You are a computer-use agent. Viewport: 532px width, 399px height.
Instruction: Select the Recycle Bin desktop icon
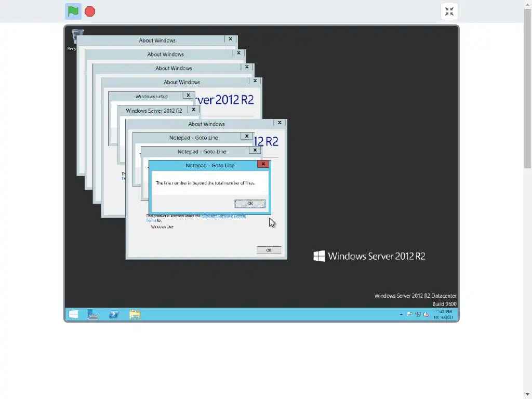click(x=77, y=40)
